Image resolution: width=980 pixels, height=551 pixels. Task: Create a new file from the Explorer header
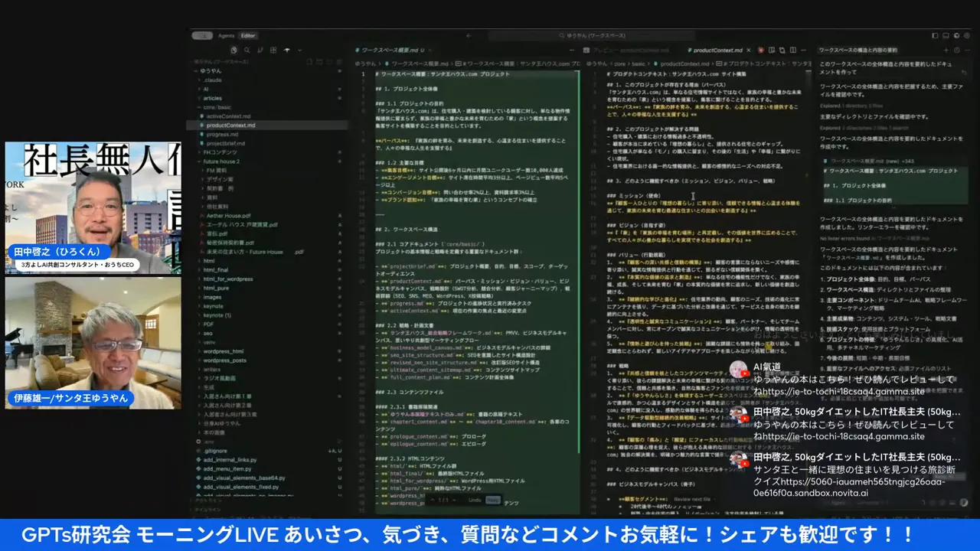(x=309, y=62)
